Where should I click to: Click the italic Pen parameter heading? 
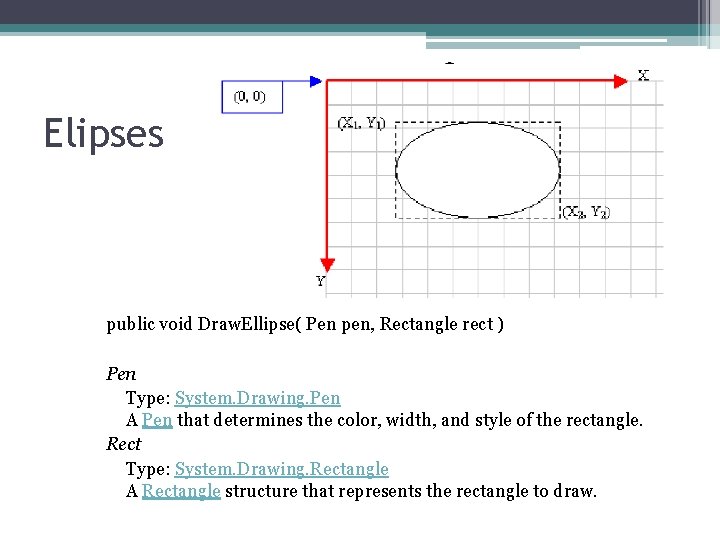pos(121,374)
